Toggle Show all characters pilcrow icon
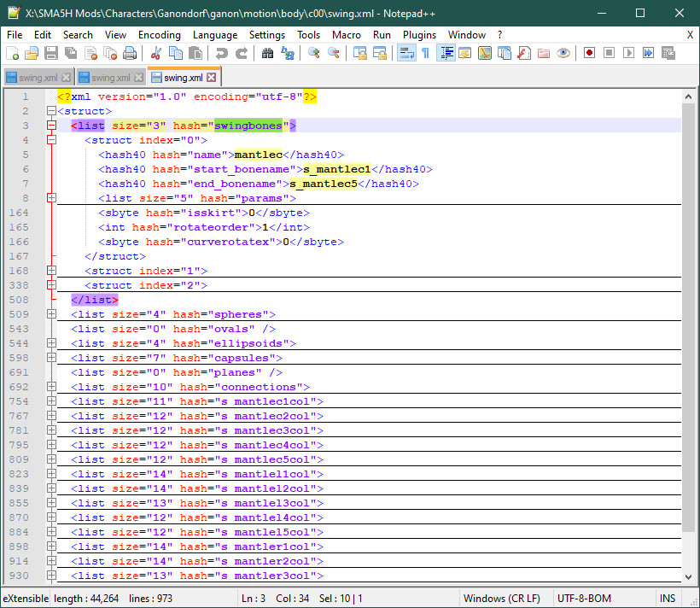The image size is (700, 608). point(425,53)
